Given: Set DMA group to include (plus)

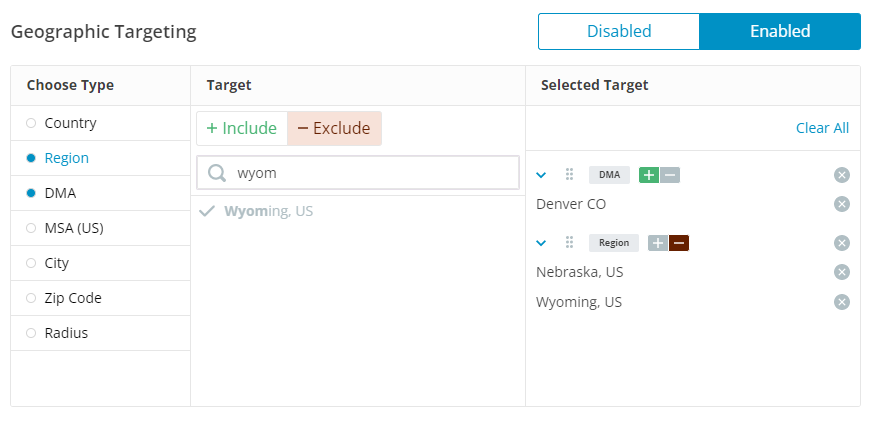Looking at the screenshot, I should coord(649,175).
